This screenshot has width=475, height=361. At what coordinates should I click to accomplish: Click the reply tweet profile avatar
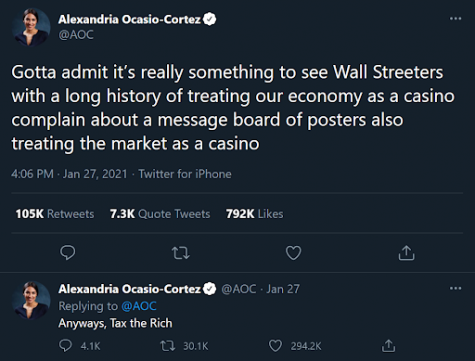[x=31, y=300]
